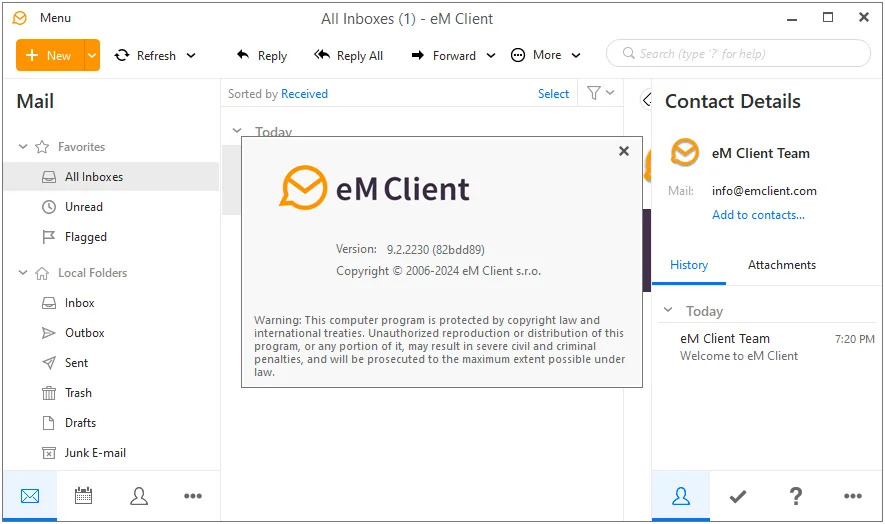Close the About eM Client dialog

[x=624, y=151]
